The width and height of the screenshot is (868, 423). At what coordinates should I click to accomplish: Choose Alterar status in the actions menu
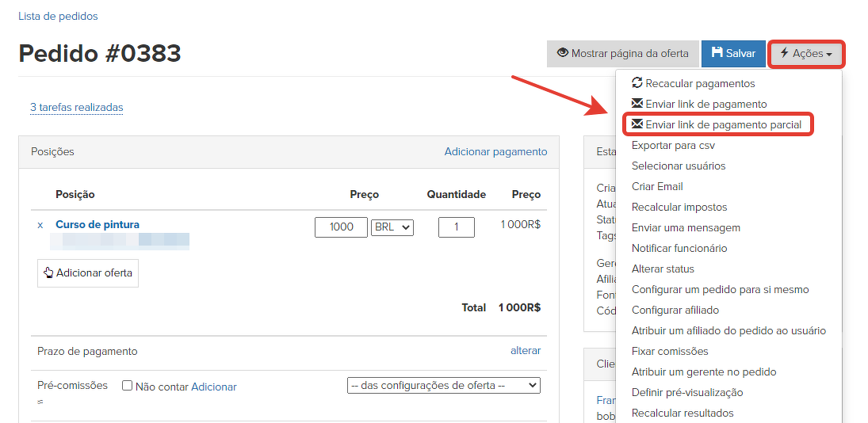pyautogui.click(x=663, y=269)
